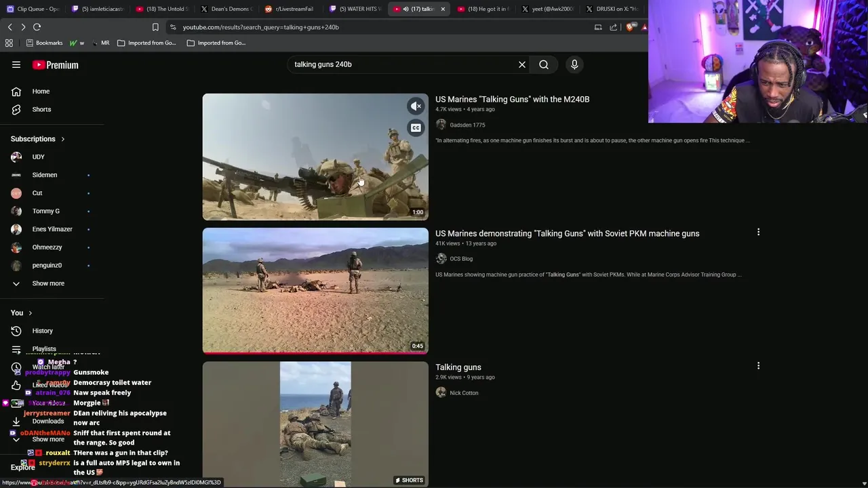Image resolution: width=868 pixels, height=488 pixels.
Task: Open more options for the PKM video
Action: (x=758, y=232)
